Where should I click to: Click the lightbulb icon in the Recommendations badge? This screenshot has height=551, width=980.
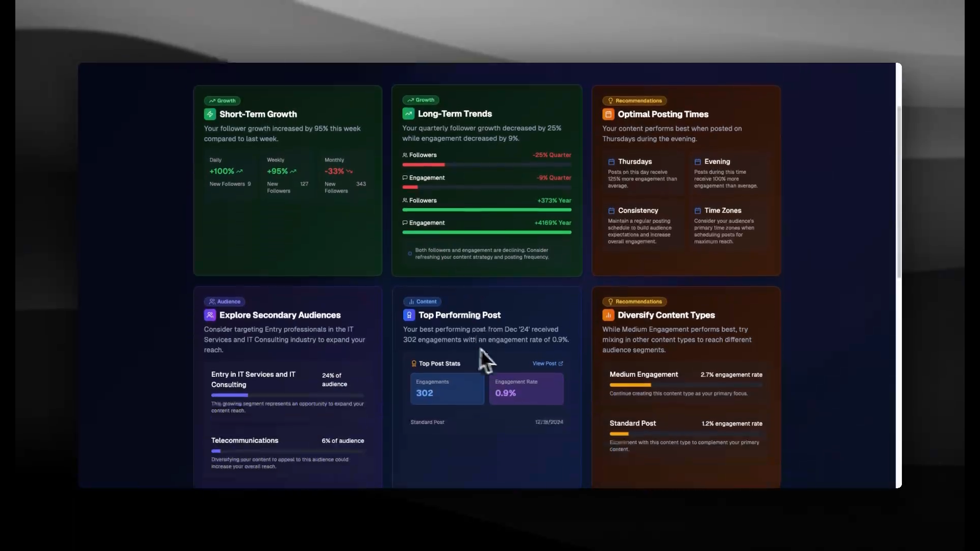(610, 101)
